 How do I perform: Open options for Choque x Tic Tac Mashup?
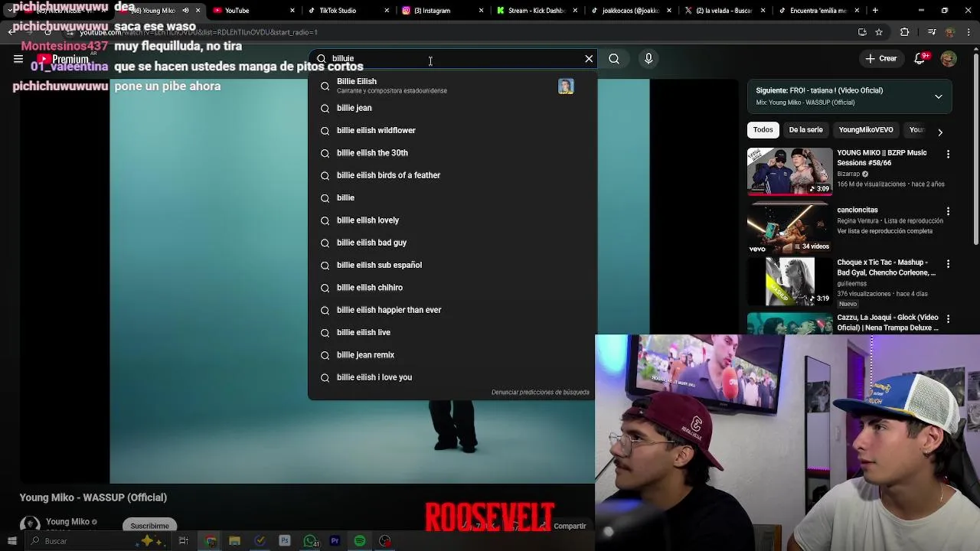[x=948, y=264]
